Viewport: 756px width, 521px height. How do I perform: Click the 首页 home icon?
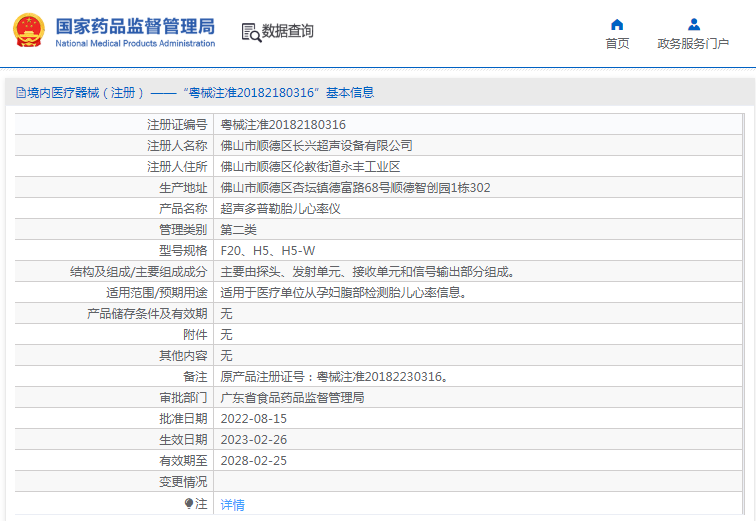(x=617, y=25)
